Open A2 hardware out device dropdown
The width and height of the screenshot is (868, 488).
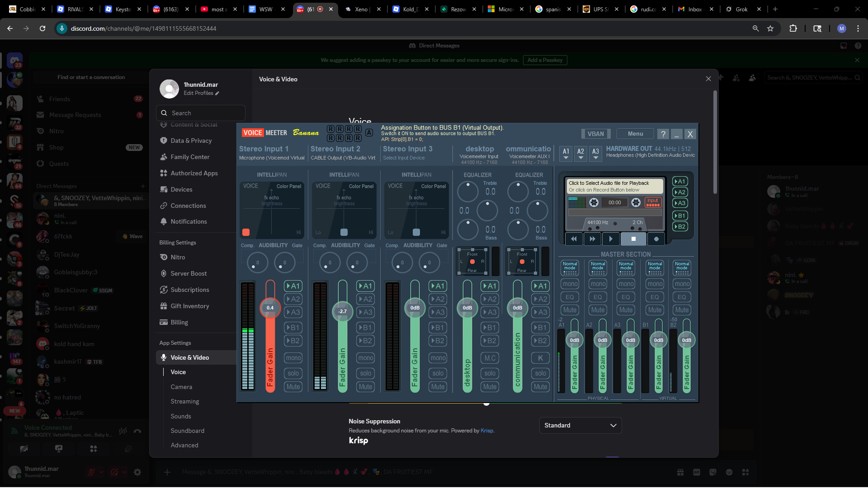click(x=581, y=154)
